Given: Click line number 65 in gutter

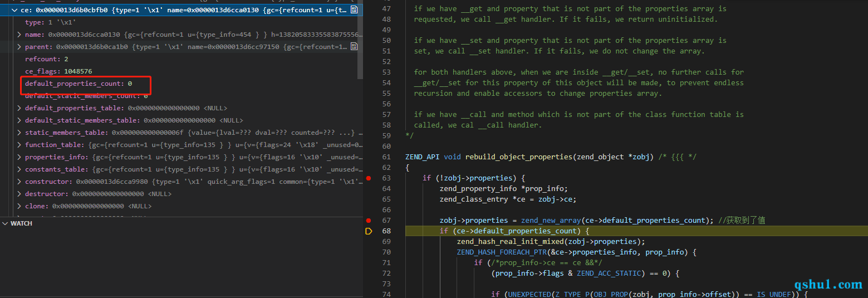Looking at the screenshot, I should (386, 199).
